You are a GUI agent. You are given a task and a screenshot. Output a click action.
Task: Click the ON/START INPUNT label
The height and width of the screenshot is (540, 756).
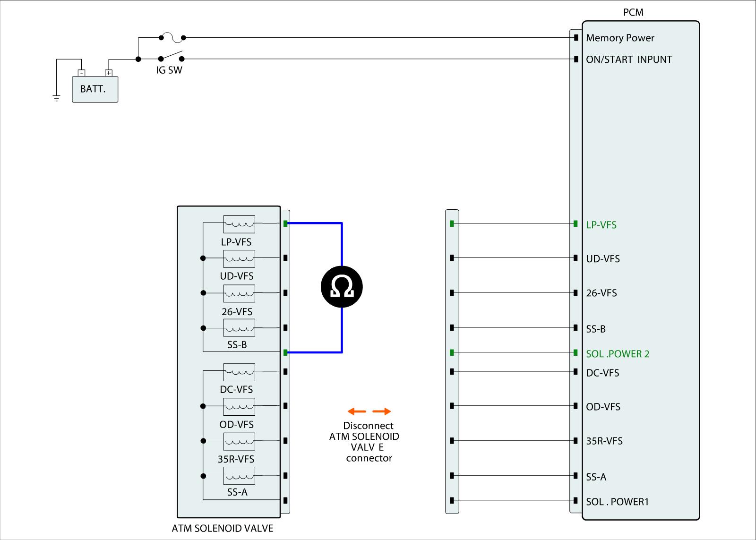click(x=629, y=60)
